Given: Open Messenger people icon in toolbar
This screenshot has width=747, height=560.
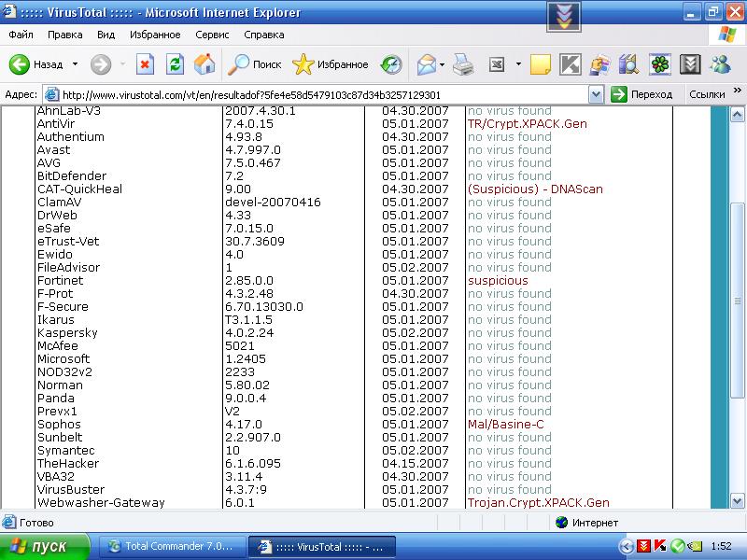Looking at the screenshot, I should tap(720, 64).
